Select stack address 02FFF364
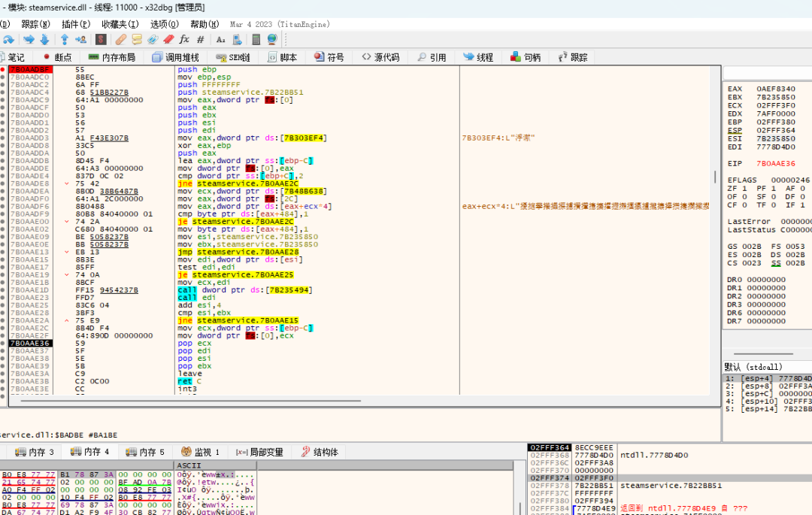812x515 pixels. coord(550,448)
